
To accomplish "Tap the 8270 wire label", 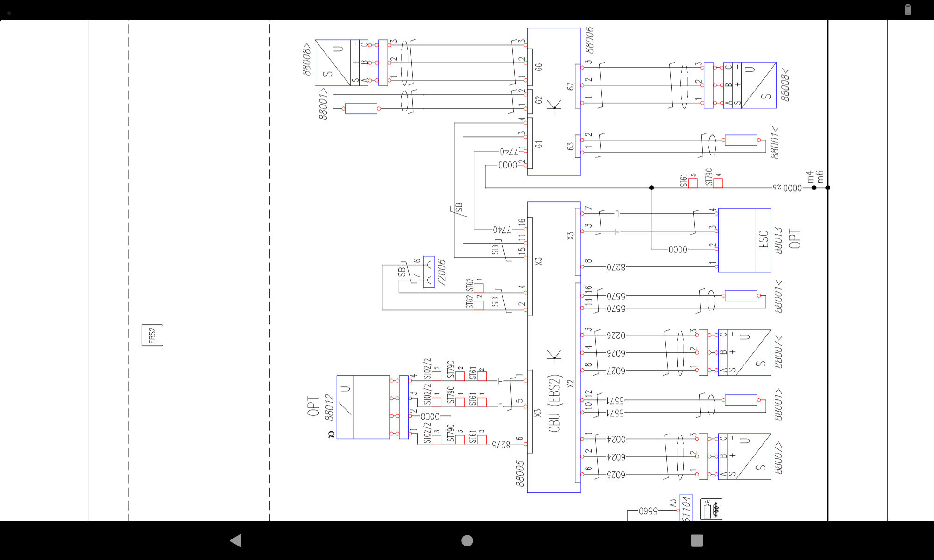I will (616, 267).
